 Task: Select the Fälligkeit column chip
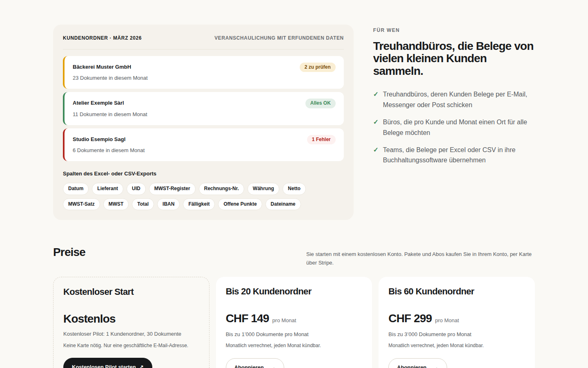[199, 204]
